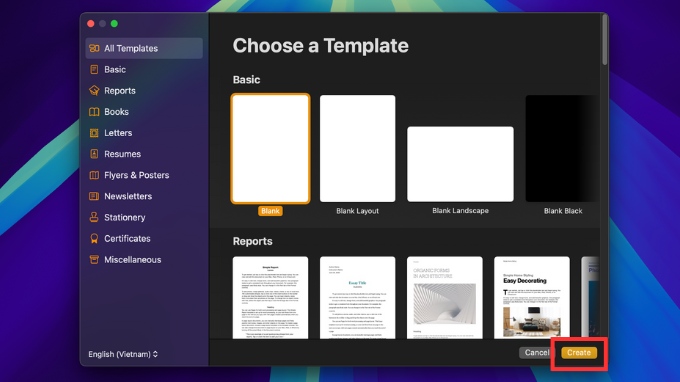Viewport: 680px width, 382px height.
Task: Click the template chooser vertical scrollbar
Action: [604, 40]
